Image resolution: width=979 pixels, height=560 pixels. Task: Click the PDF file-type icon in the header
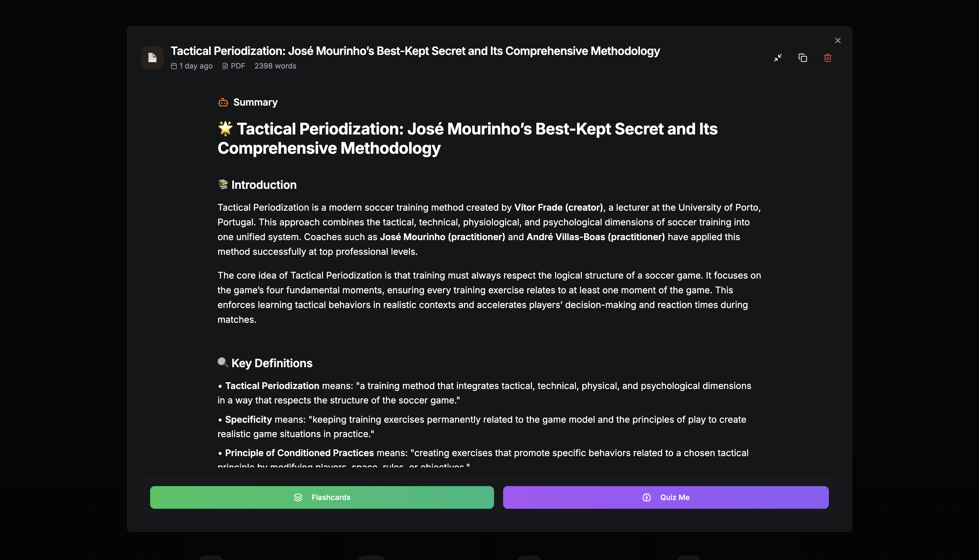(225, 66)
